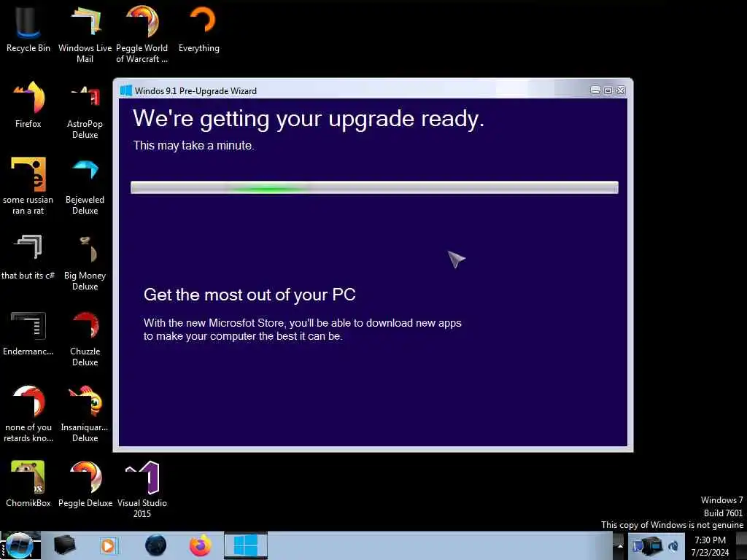Open the Recycle Bin desktop icon
This screenshot has width=747, height=560.
tap(28, 28)
